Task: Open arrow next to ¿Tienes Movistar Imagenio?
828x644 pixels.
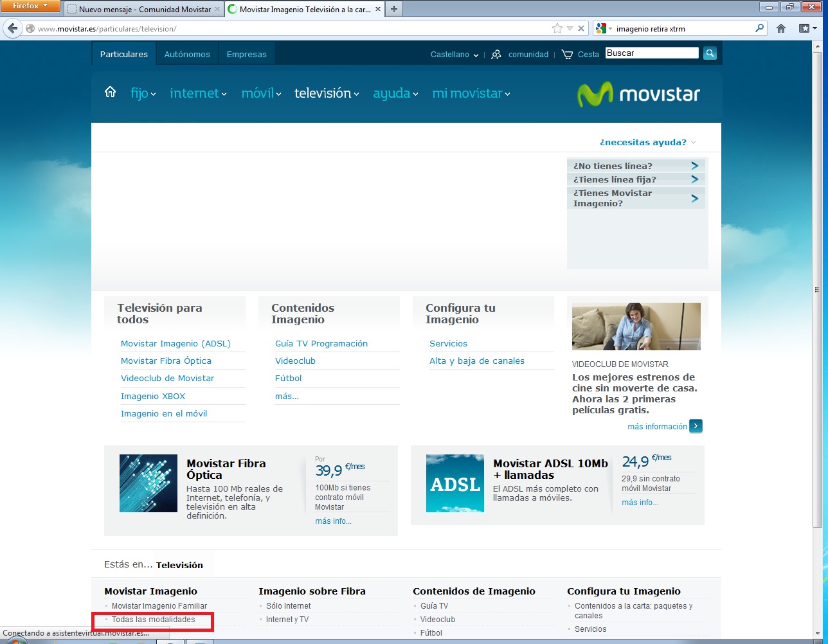Action: pos(694,199)
